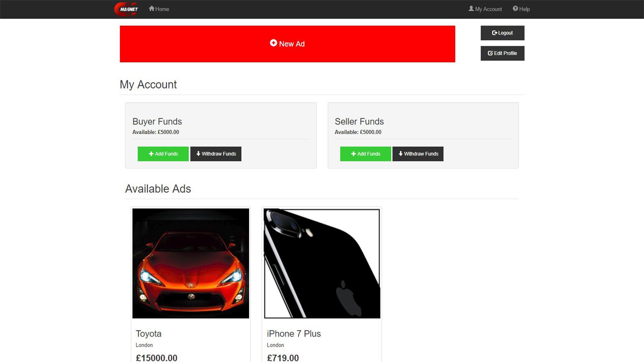Image resolution: width=644 pixels, height=362 pixels.
Task: Click the £15000.00 price
Action: (157, 358)
